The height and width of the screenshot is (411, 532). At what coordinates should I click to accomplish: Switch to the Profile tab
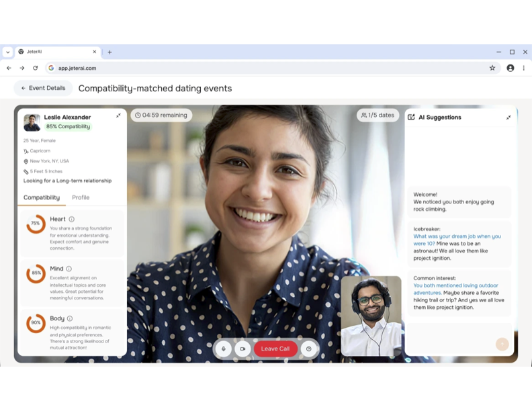[81, 197]
